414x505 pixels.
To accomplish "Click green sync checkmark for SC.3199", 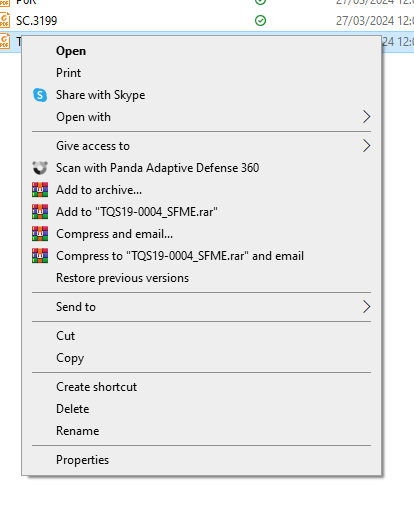I will tap(260, 21).
